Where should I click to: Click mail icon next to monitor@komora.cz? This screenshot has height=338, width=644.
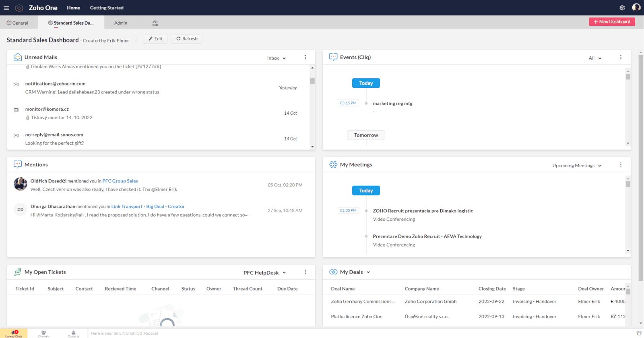(16, 110)
